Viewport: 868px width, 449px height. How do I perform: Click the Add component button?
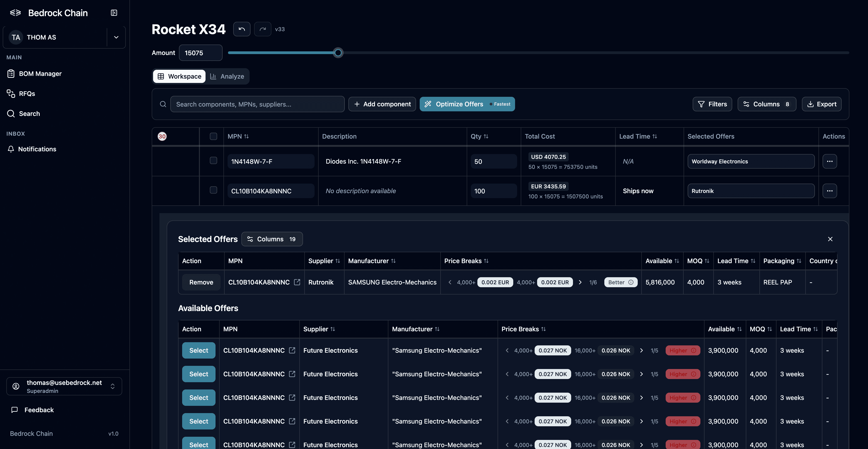(382, 104)
